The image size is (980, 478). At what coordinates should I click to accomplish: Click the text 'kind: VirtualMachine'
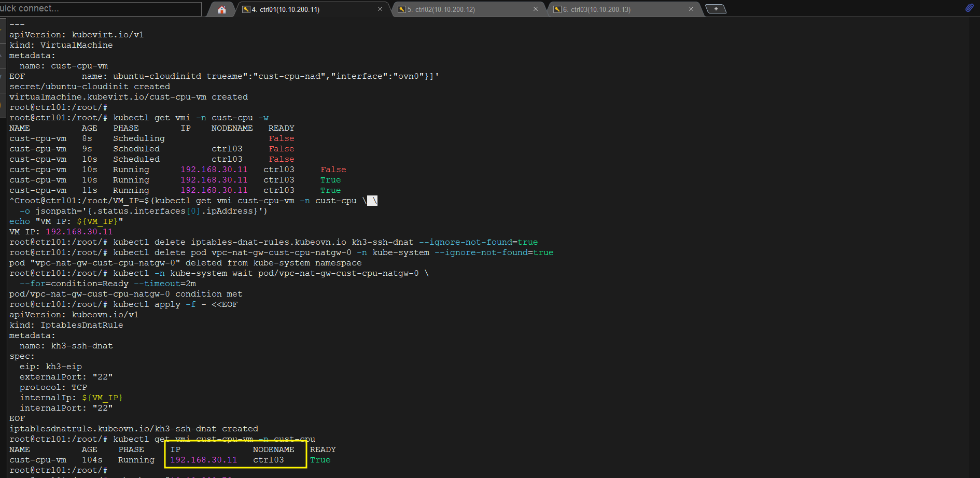61,45
